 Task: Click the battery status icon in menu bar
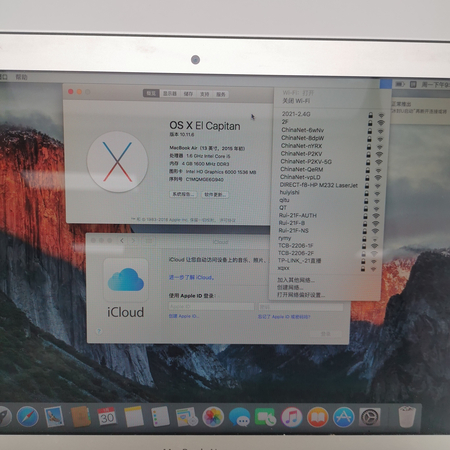coord(400,84)
